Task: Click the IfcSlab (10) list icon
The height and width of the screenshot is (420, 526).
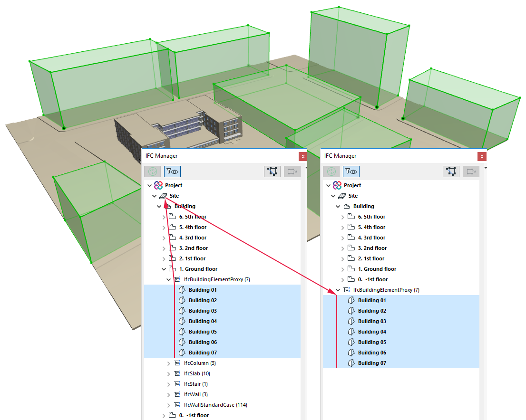Action: click(177, 373)
